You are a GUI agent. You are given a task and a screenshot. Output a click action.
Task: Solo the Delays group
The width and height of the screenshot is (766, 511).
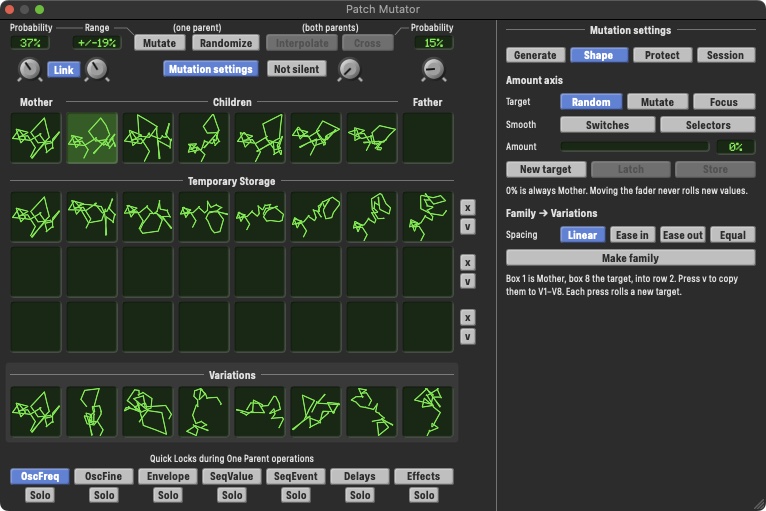pos(360,495)
